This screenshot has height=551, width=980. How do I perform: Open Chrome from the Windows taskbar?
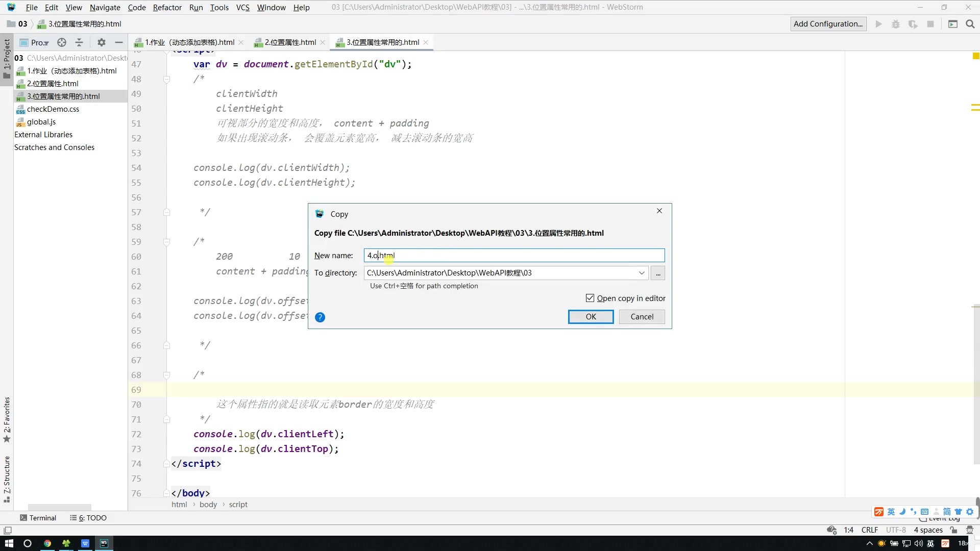(x=47, y=543)
